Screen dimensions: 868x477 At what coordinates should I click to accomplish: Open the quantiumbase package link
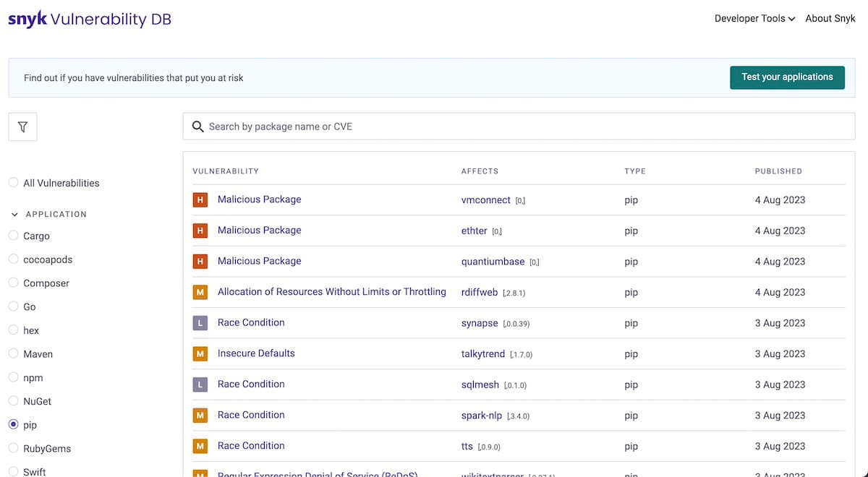pos(493,262)
